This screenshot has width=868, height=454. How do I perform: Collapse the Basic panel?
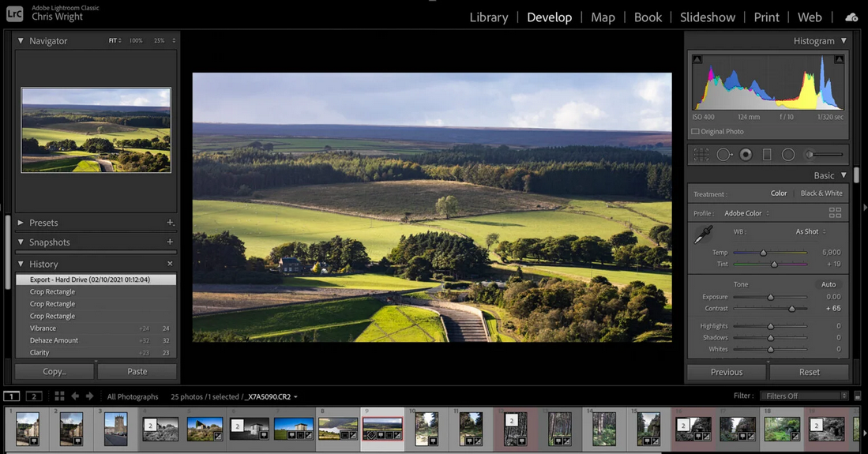[844, 175]
